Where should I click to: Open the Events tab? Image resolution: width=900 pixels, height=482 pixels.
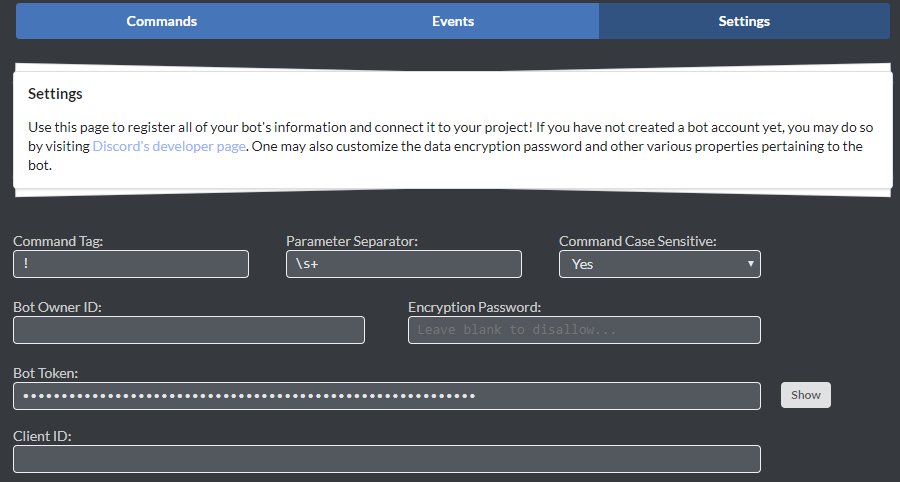[452, 21]
